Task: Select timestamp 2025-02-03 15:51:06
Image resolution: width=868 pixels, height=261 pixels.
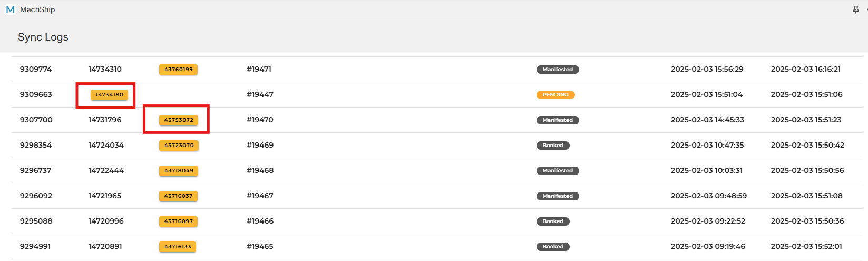Action: (807, 94)
